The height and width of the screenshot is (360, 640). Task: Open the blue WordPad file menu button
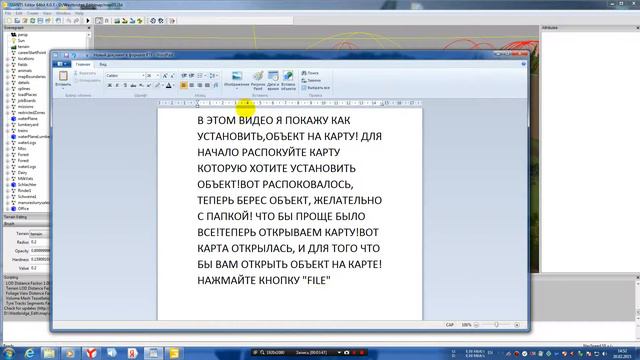click(x=62, y=64)
